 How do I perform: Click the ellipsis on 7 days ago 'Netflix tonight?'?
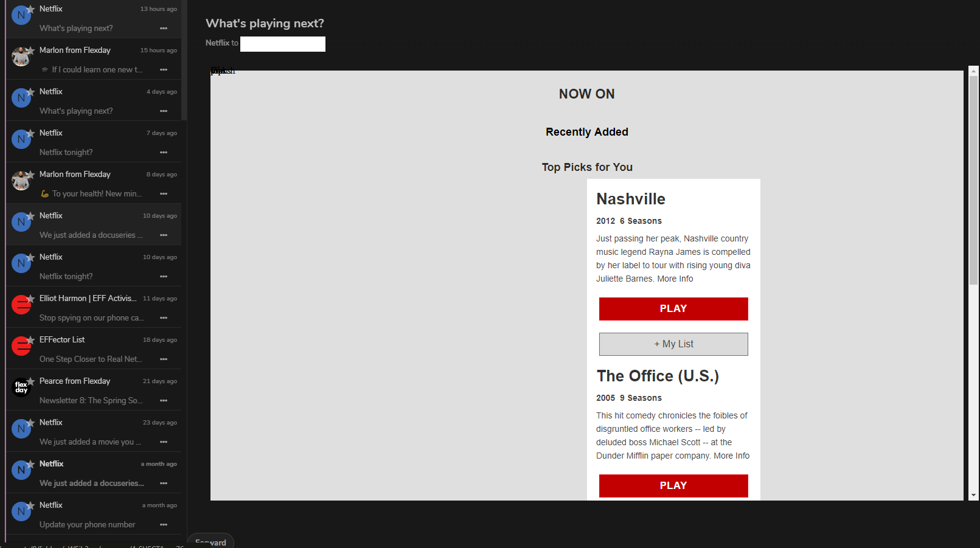pyautogui.click(x=164, y=153)
